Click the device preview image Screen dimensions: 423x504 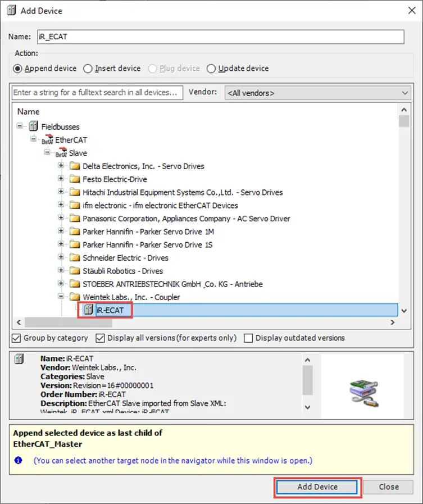click(364, 393)
